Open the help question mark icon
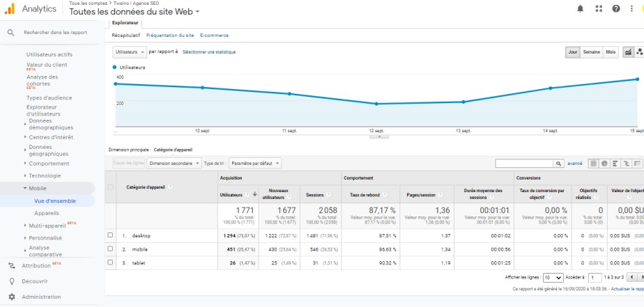The height and width of the screenshot is (307, 644). [616, 8]
